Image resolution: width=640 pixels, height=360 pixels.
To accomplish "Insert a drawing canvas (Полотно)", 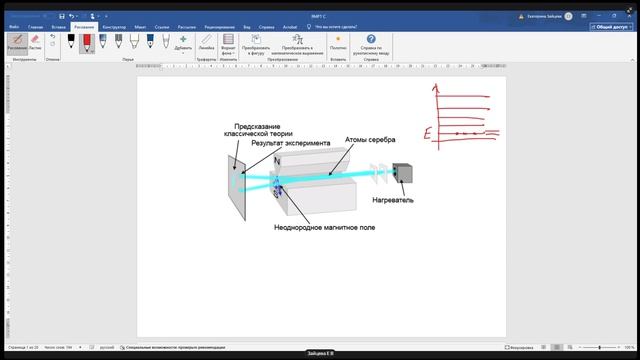I will point(338,42).
